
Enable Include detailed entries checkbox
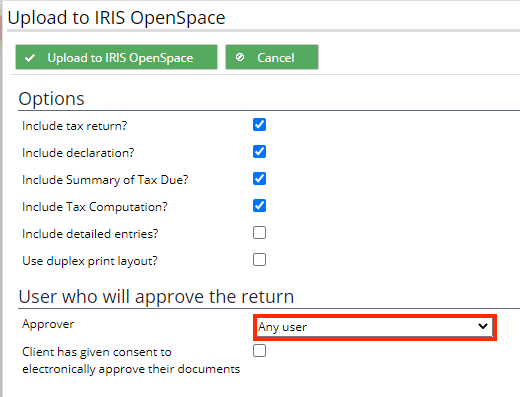(259, 233)
